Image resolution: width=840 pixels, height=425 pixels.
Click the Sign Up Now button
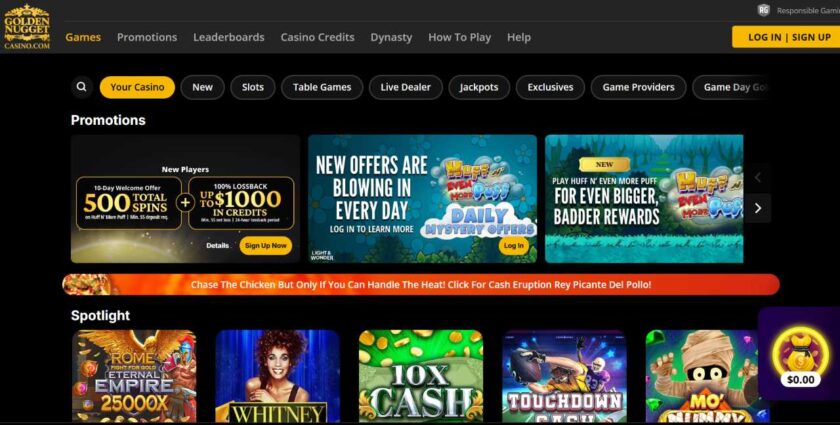pyautogui.click(x=266, y=245)
